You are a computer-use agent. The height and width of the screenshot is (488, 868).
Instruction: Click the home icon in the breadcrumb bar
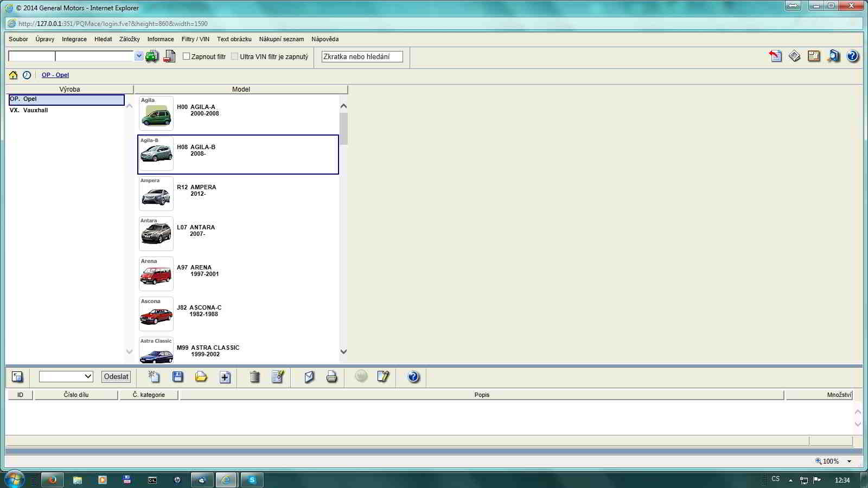click(x=13, y=75)
